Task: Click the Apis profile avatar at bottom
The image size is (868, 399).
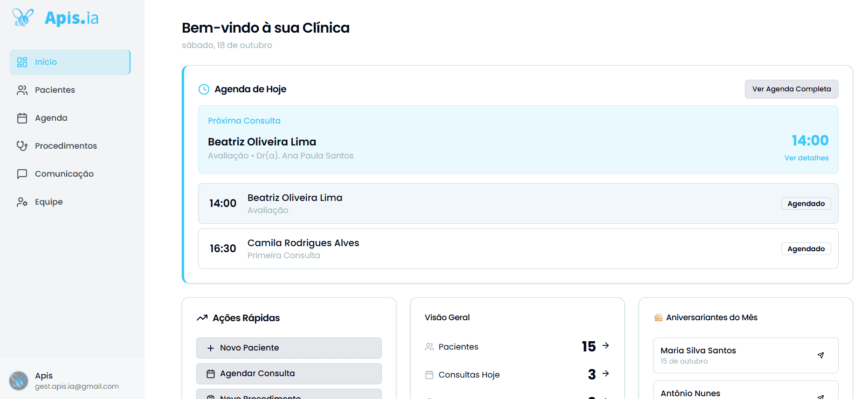Action: [x=19, y=380]
